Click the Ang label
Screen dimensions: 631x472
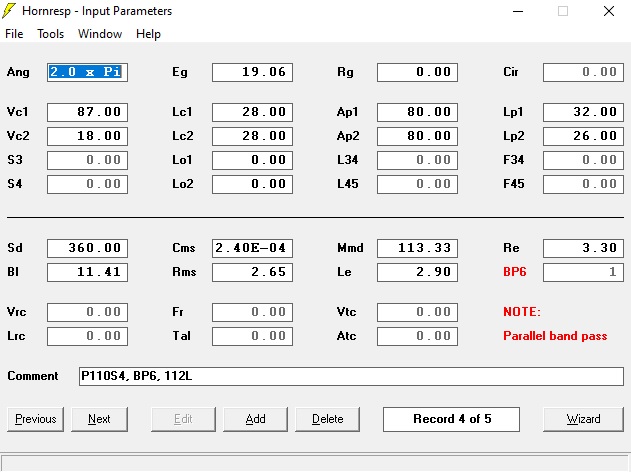18,72
